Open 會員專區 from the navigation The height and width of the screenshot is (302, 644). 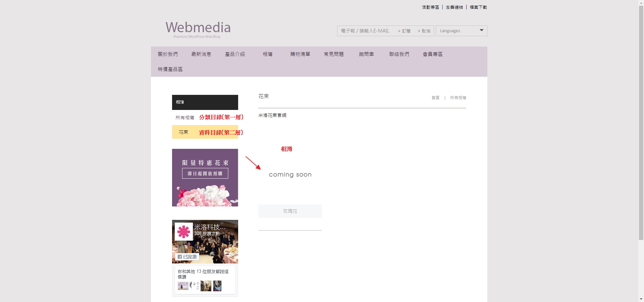[432, 54]
